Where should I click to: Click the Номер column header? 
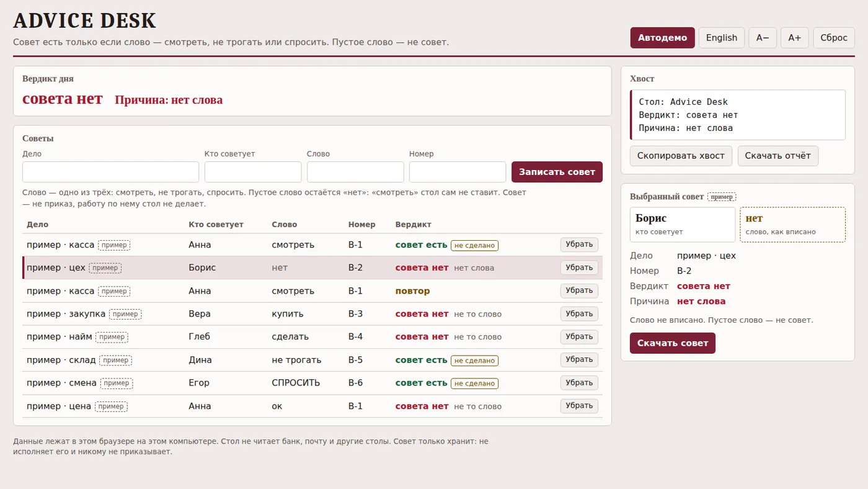coord(361,225)
